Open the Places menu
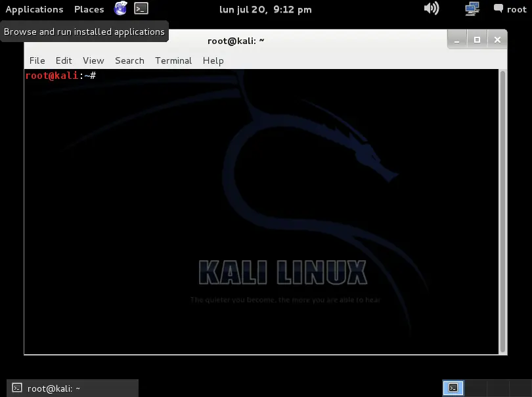 (89, 9)
